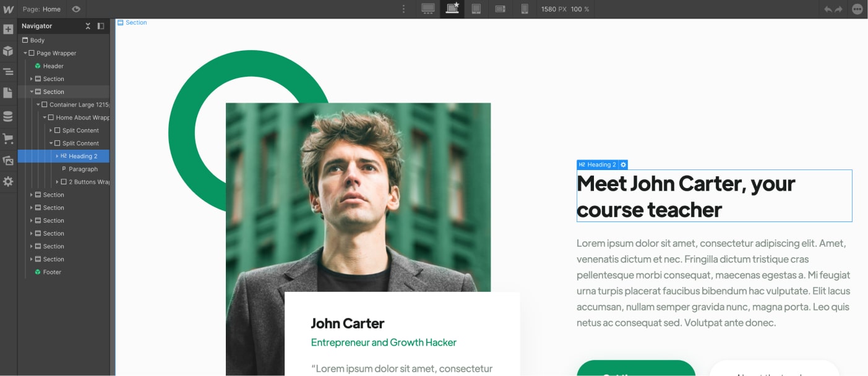This screenshot has height=376, width=868.
Task: Open the project Settings panel
Action: [x=9, y=181]
